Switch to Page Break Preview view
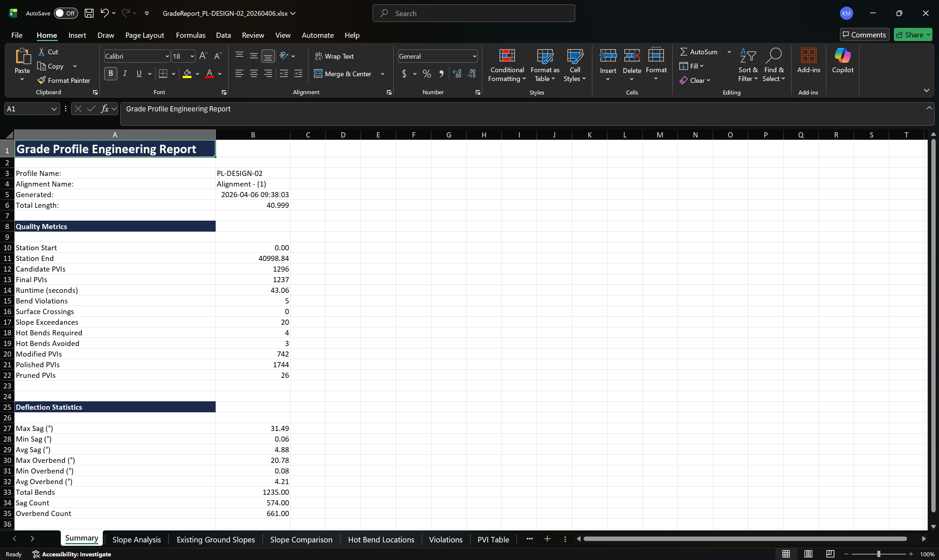The width and height of the screenshot is (939, 560). (830, 553)
